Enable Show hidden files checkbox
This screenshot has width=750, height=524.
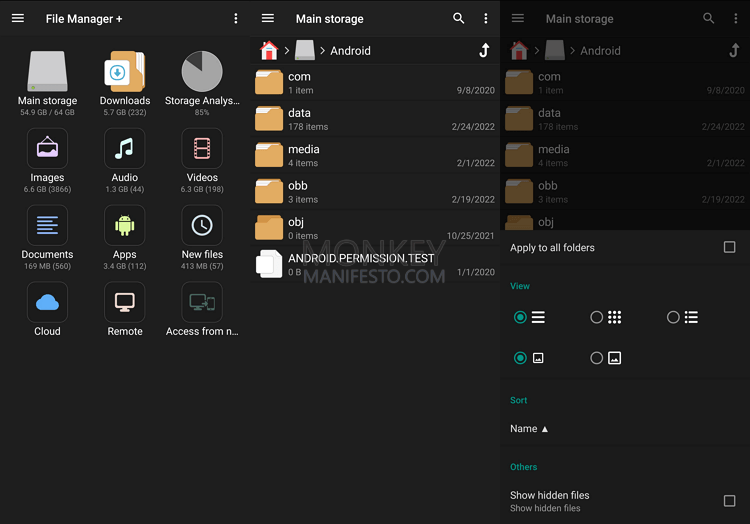pos(729,501)
